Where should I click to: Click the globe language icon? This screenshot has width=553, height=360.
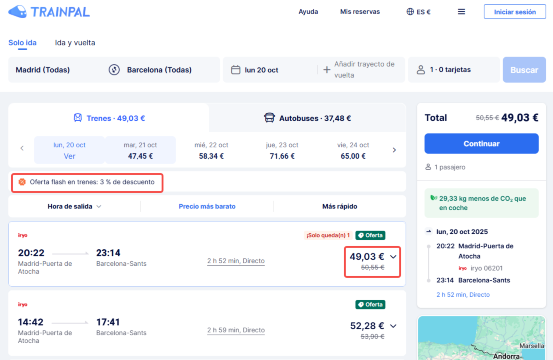[x=410, y=12]
